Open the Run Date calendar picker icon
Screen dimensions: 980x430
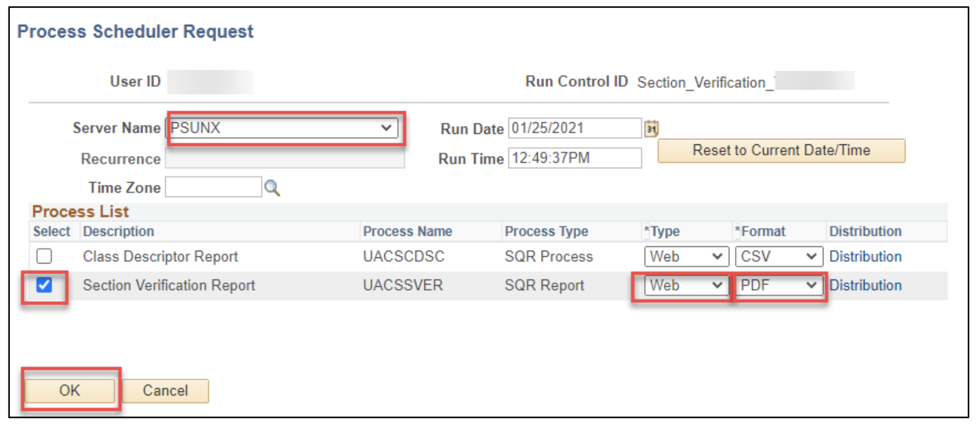coord(651,128)
